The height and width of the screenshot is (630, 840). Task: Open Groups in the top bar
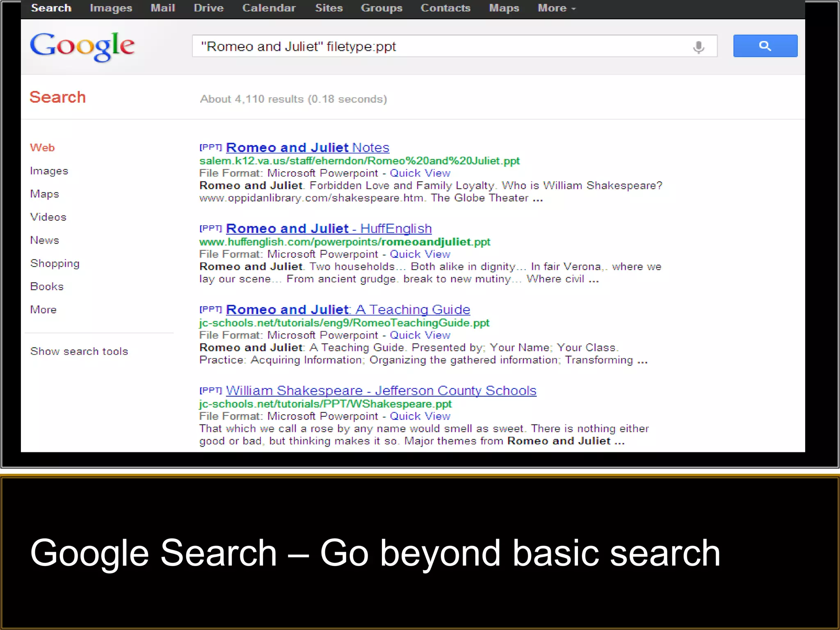click(381, 8)
